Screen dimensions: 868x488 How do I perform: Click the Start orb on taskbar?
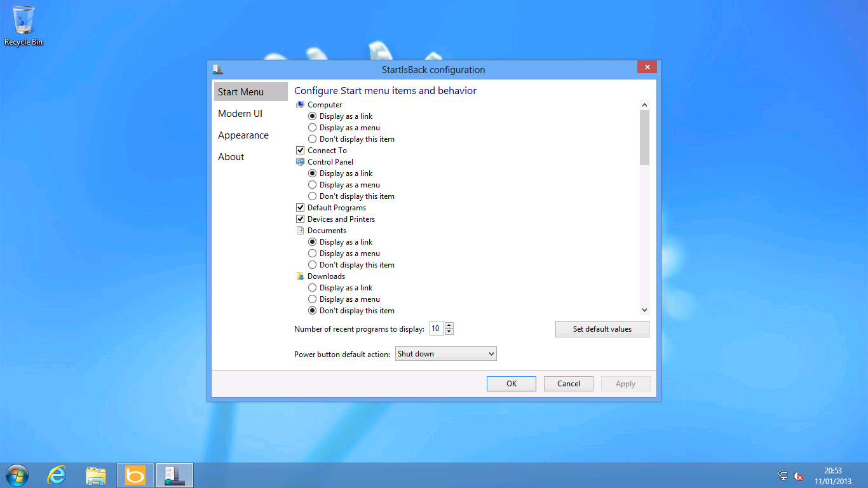tap(17, 475)
